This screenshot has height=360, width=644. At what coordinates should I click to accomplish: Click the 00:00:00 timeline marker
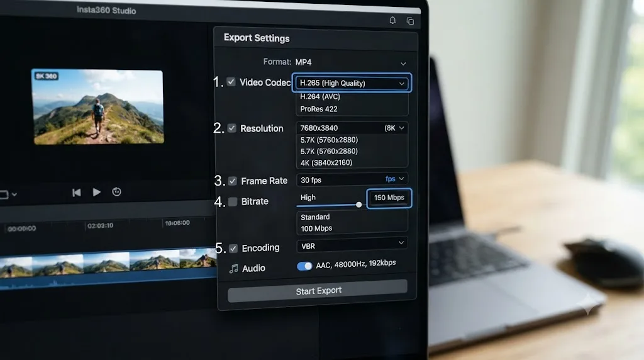[x=22, y=228]
